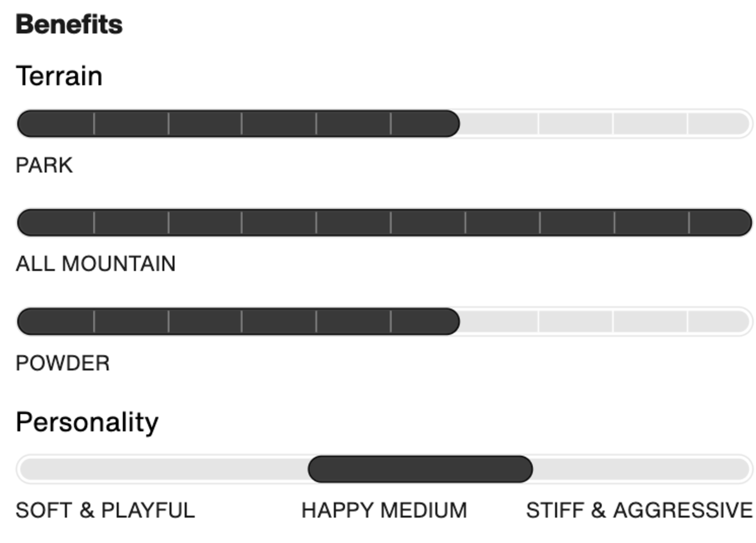This screenshot has height=543, width=756.
Task: Click the last unfilled segment of the Powder bar
Action: coord(718,321)
